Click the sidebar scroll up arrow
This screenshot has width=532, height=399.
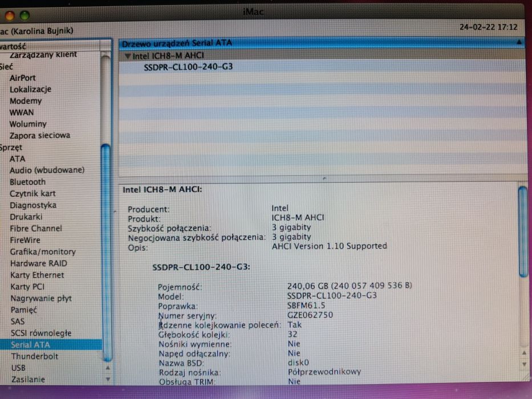108,368
